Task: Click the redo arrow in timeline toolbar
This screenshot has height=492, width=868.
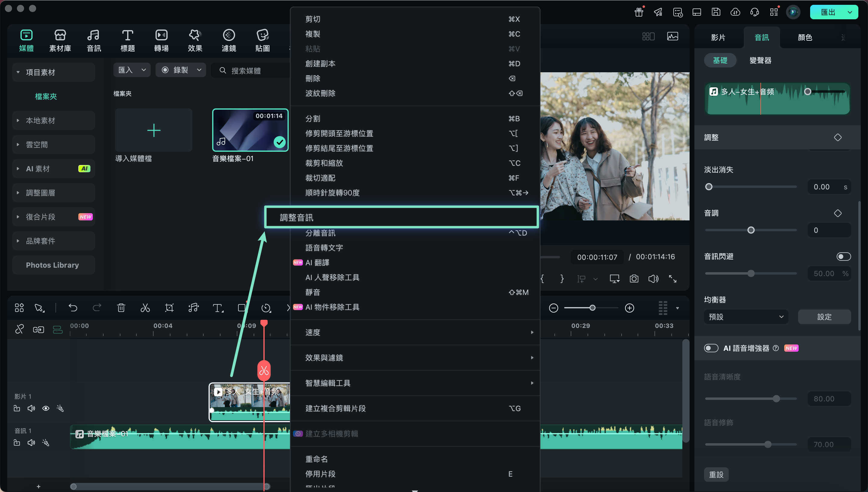Action: click(x=97, y=308)
